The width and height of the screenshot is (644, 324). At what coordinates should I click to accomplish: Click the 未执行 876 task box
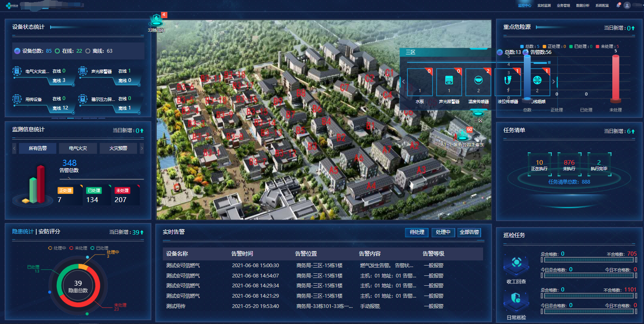pos(570,164)
